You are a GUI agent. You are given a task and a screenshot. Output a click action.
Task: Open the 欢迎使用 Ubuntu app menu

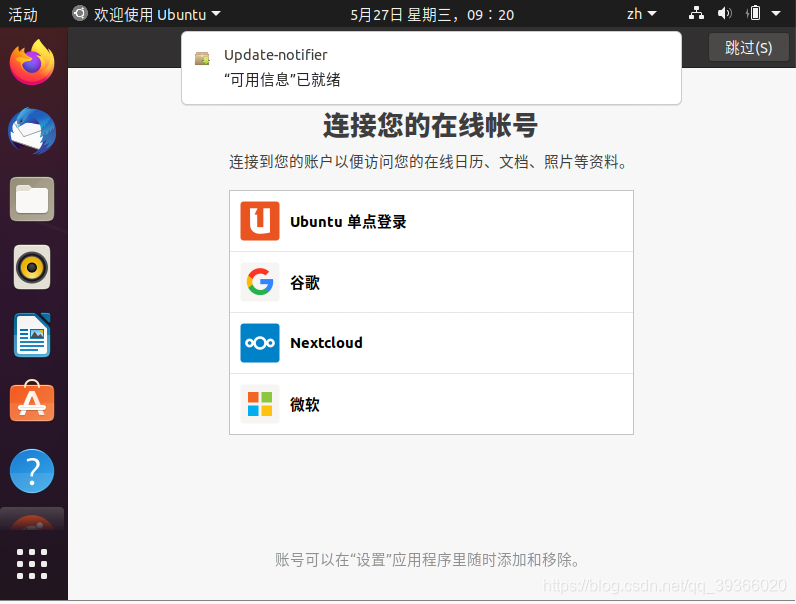click(x=146, y=14)
